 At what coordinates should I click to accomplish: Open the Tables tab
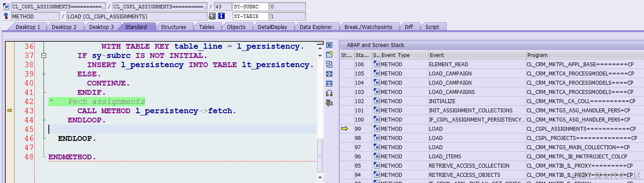coord(207,27)
